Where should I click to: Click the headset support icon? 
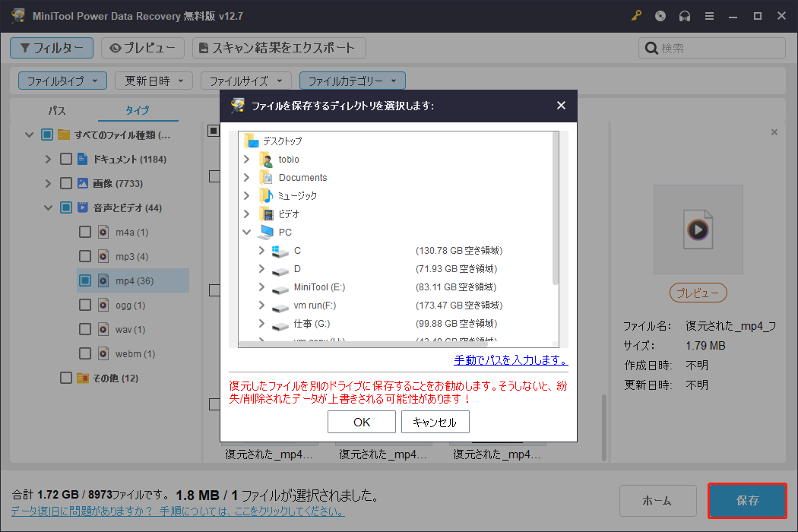point(685,15)
